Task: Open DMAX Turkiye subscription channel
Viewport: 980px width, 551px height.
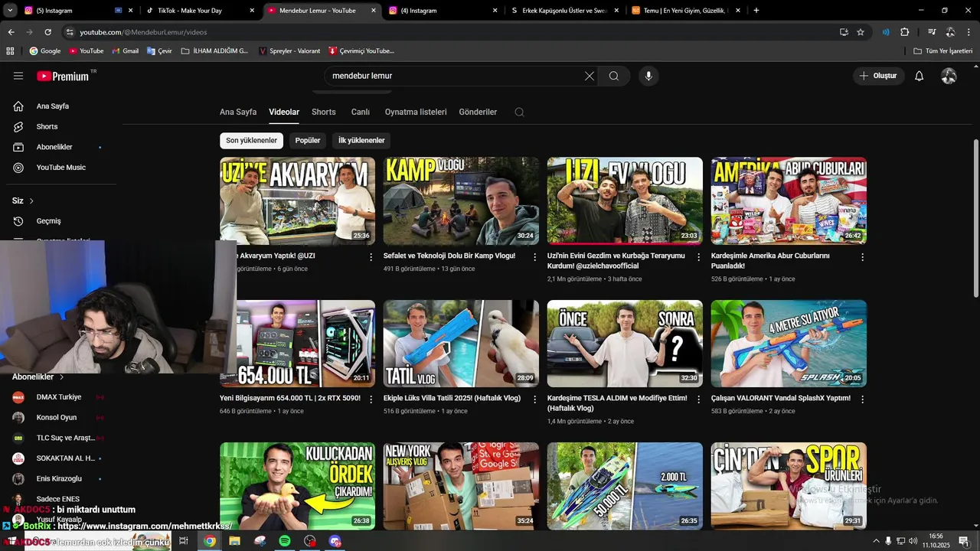Action: point(58,397)
